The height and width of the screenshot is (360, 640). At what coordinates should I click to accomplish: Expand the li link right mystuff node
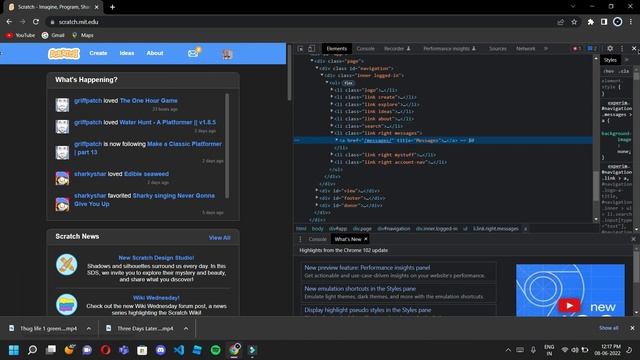tap(331, 155)
